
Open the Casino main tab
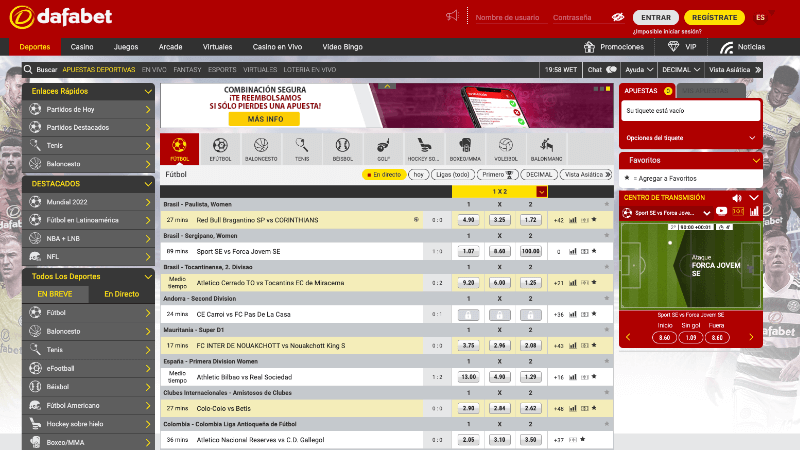point(82,47)
